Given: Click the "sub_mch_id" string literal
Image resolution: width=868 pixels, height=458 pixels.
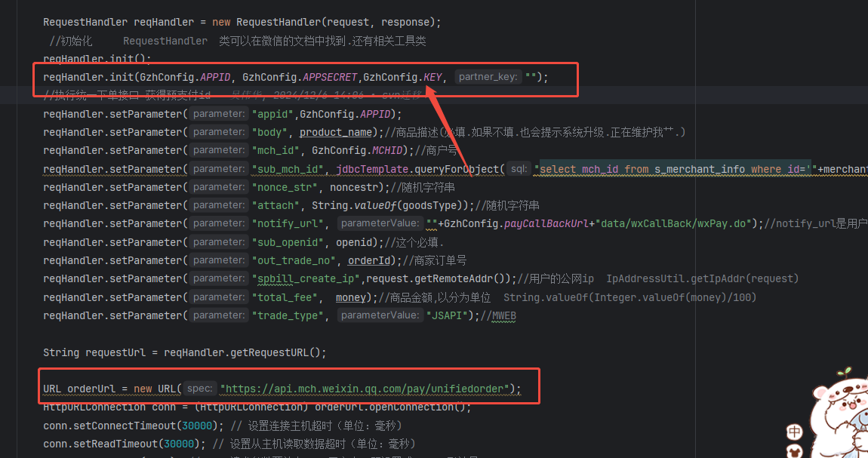Looking at the screenshot, I should (x=288, y=169).
